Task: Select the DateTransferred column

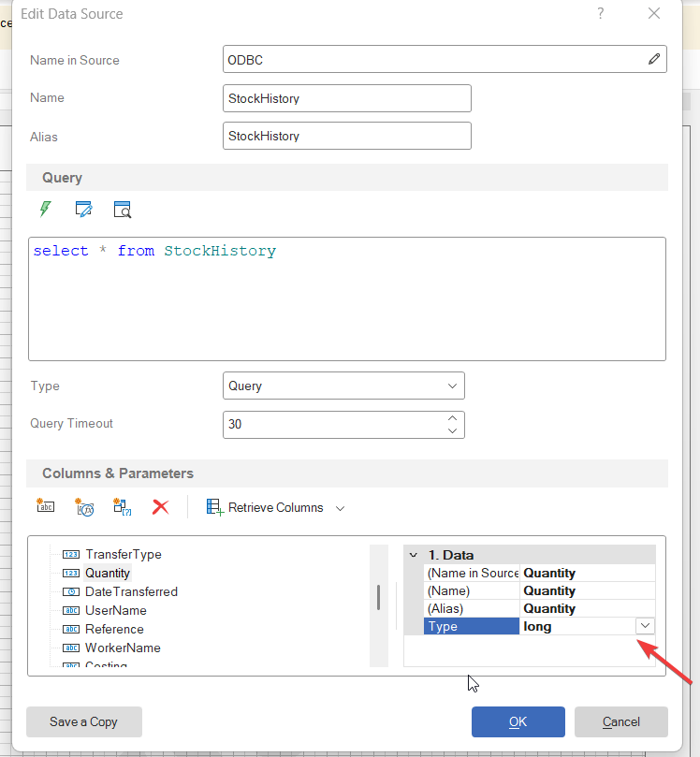Action: [130, 591]
